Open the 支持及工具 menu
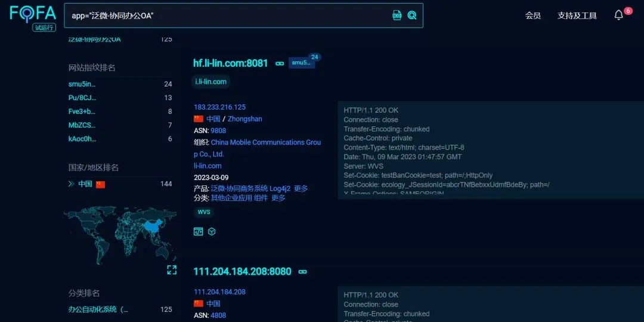This screenshot has height=322, width=644. point(577,16)
